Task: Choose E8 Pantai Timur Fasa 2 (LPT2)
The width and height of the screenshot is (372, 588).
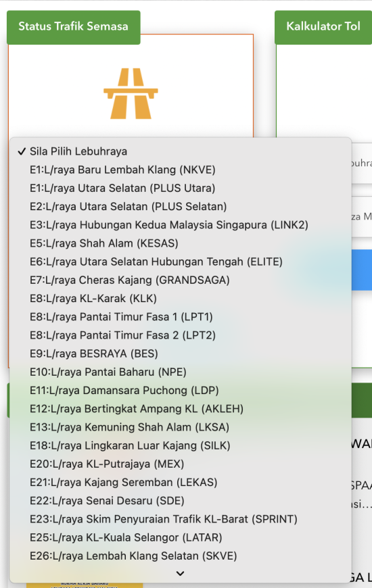Action: coord(181,335)
